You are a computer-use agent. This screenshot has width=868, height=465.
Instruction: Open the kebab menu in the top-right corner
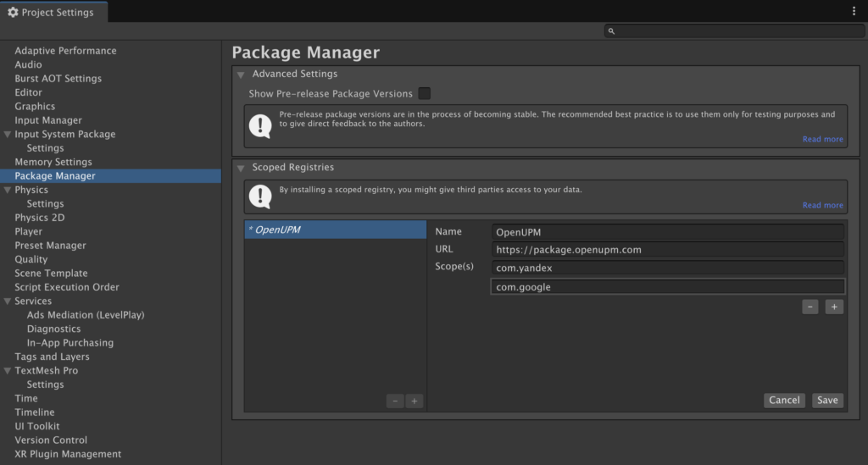854,11
